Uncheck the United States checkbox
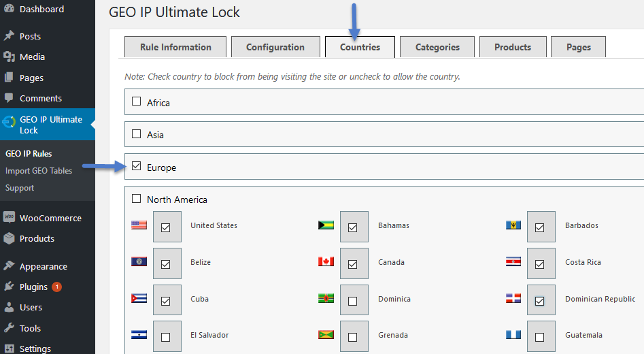 165,227
